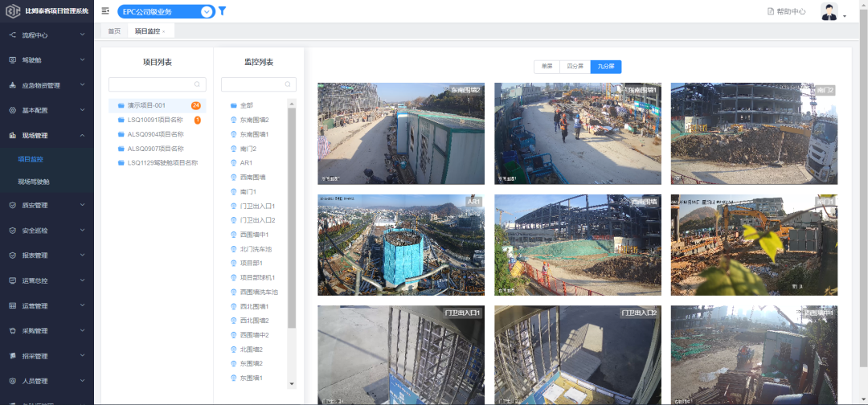868x405 pixels.
Task: Click the 运营总控 icon
Action: (x=12, y=280)
